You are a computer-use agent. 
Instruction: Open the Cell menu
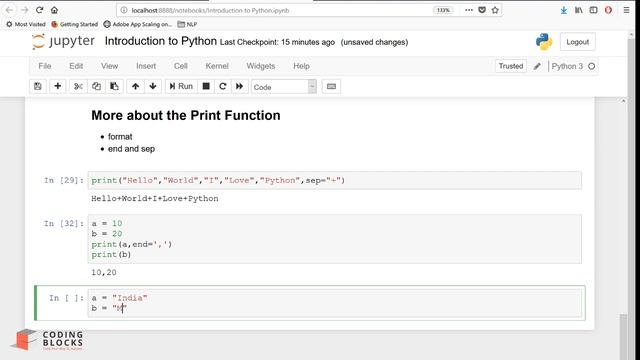click(x=181, y=66)
